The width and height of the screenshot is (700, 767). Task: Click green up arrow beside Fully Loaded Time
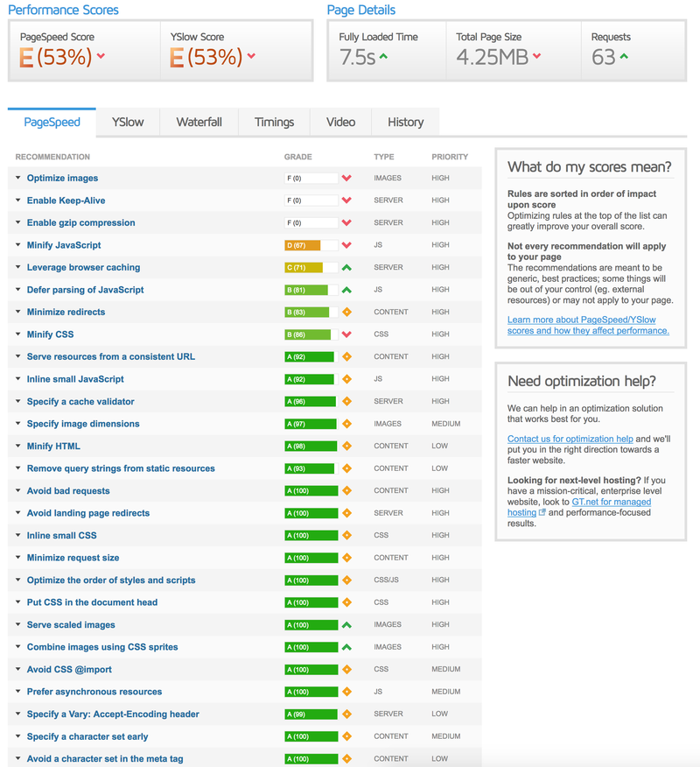pyautogui.click(x=383, y=56)
